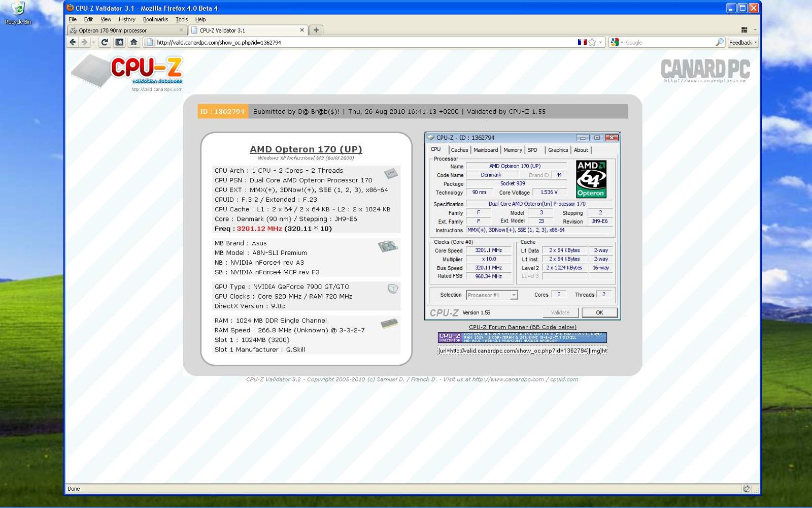The width and height of the screenshot is (812, 508).
Task: Click the CPU-Z forum banner image
Action: [x=522, y=337]
